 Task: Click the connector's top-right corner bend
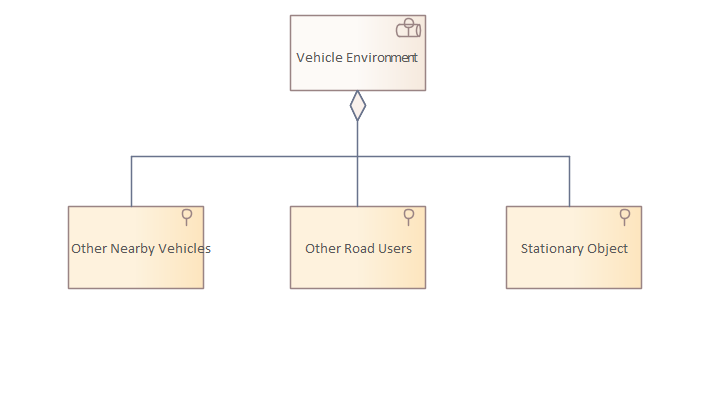coord(569,156)
